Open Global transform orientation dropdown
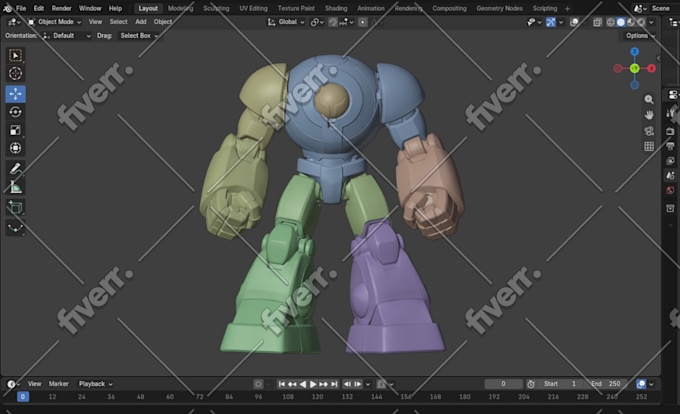The width and height of the screenshot is (680, 414). (x=286, y=22)
